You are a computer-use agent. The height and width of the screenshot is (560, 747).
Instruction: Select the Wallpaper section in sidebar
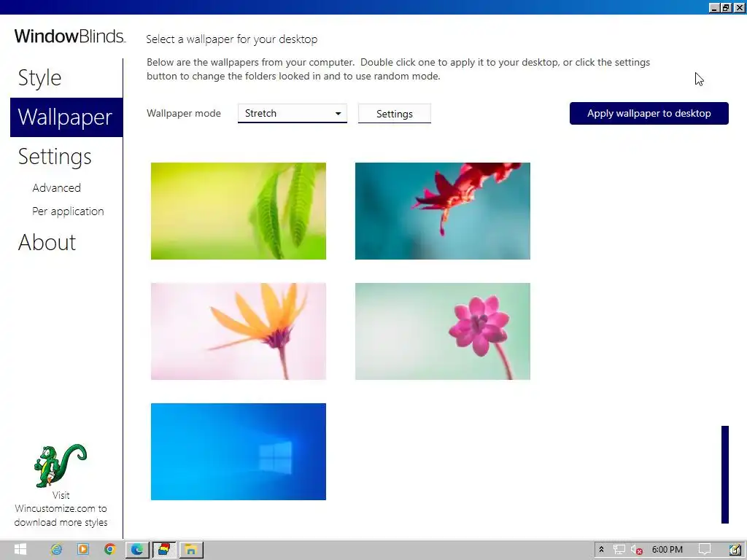coord(66,117)
